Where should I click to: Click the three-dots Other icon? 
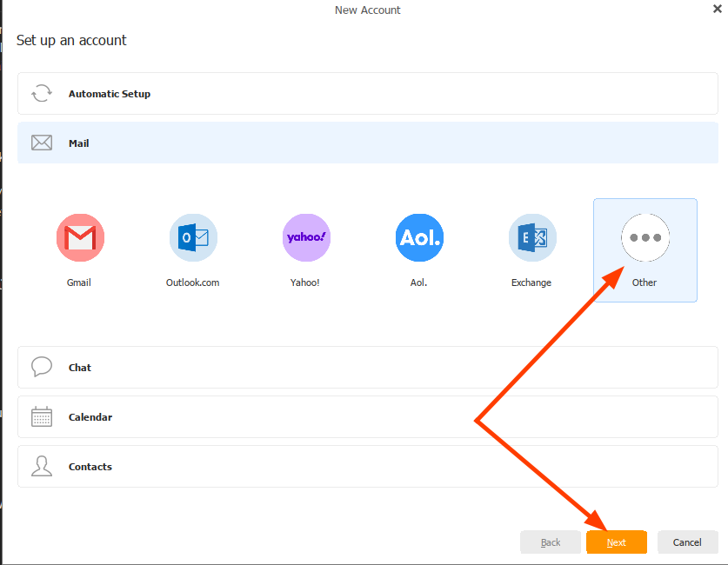click(645, 237)
